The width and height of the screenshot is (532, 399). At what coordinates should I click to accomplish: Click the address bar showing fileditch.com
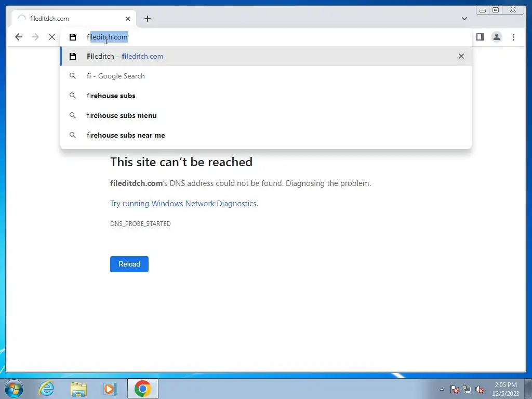[x=265, y=37]
